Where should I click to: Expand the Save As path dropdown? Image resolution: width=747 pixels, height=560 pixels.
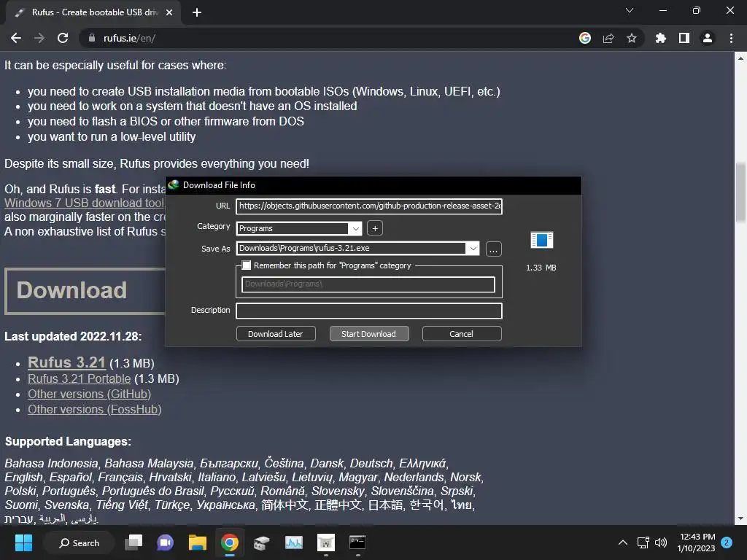click(x=473, y=248)
